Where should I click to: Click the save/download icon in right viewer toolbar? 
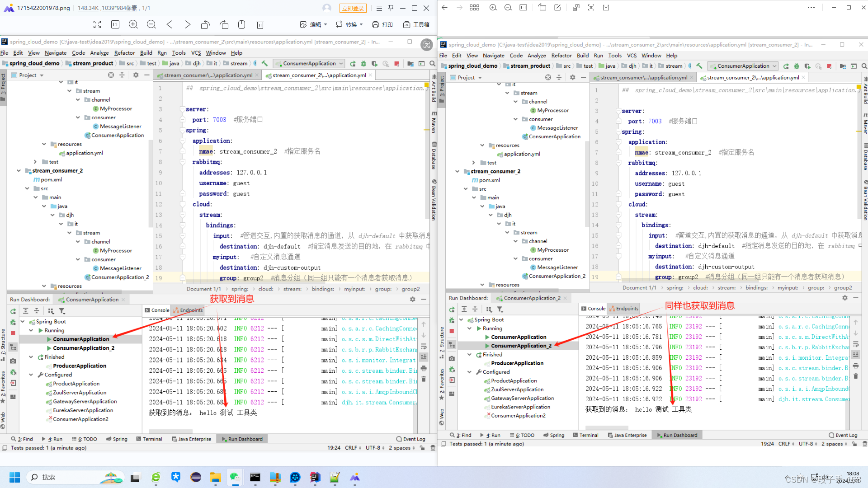(x=606, y=7)
